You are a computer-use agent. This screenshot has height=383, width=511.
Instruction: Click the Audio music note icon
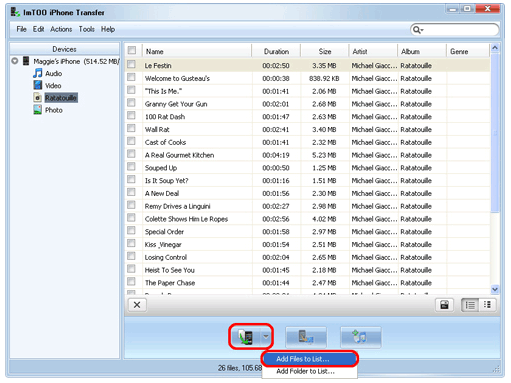38,73
